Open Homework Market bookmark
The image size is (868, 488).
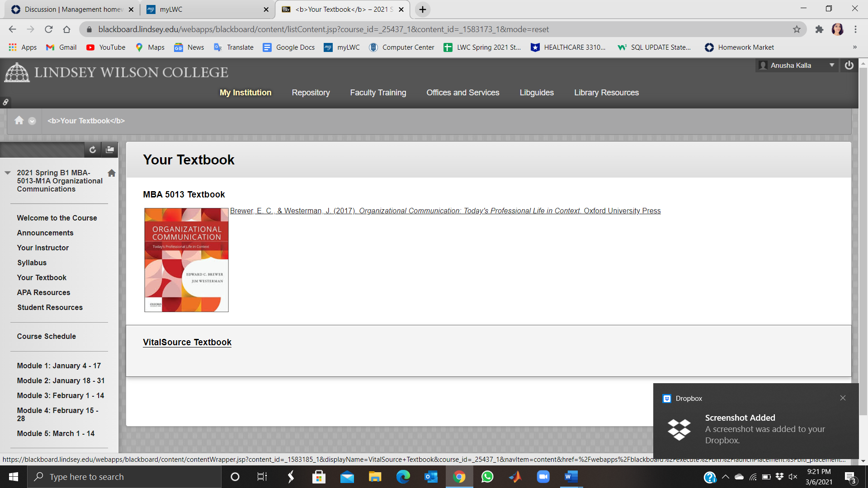click(739, 47)
